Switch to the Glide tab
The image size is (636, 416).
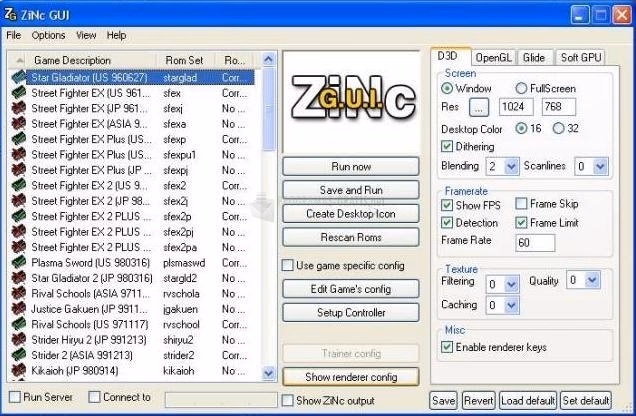(x=534, y=58)
